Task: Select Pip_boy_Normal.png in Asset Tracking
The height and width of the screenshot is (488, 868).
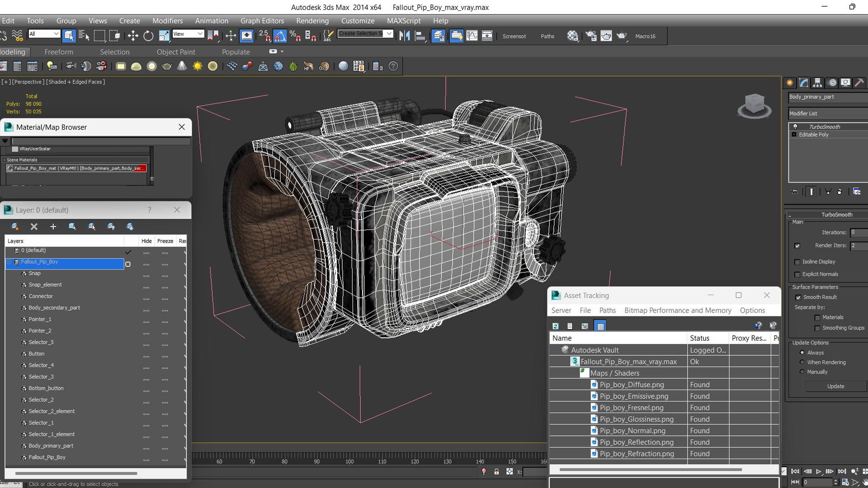Action: 632,431
